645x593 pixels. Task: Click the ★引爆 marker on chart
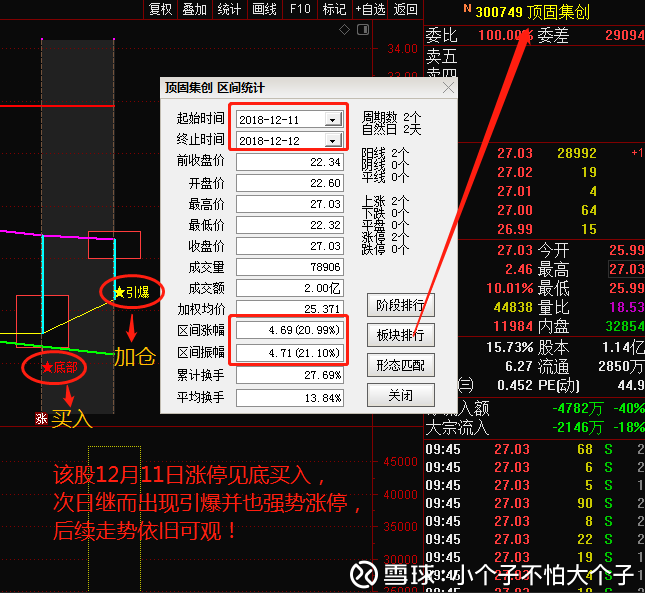coord(132,292)
